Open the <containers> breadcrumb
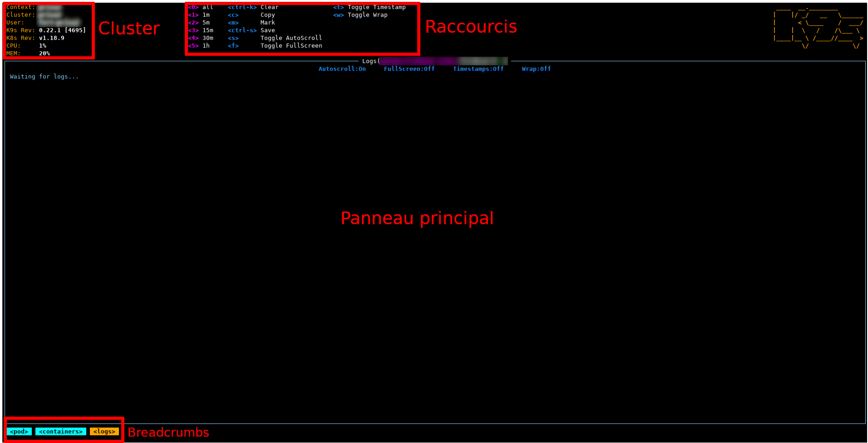Viewport: 868px width, 443px height. 61,432
